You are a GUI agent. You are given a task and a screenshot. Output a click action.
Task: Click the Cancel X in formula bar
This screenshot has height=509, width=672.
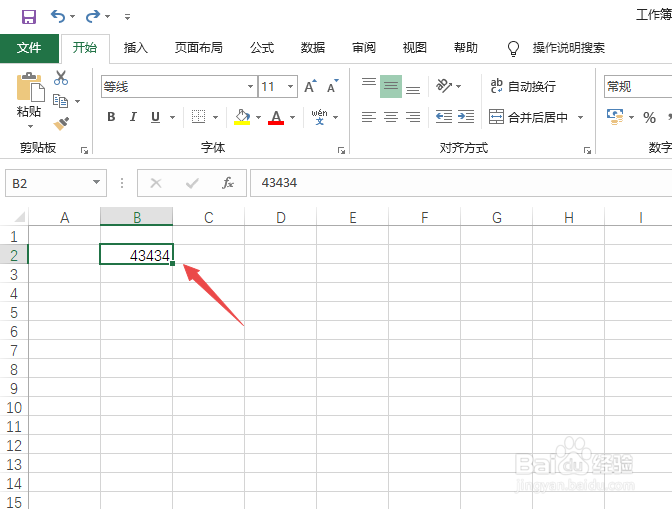(156, 183)
